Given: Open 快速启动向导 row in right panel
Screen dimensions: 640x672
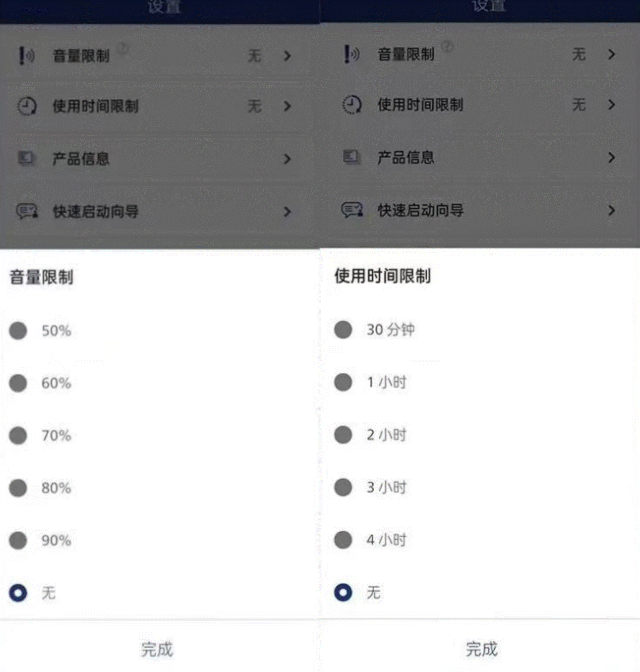Looking at the screenshot, I should tap(480, 210).
